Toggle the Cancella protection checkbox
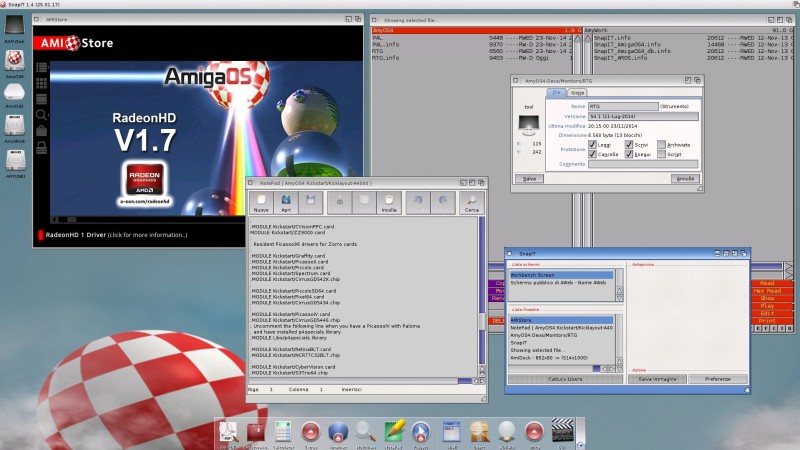The height and width of the screenshot is (450, 800). coord(592,154)
